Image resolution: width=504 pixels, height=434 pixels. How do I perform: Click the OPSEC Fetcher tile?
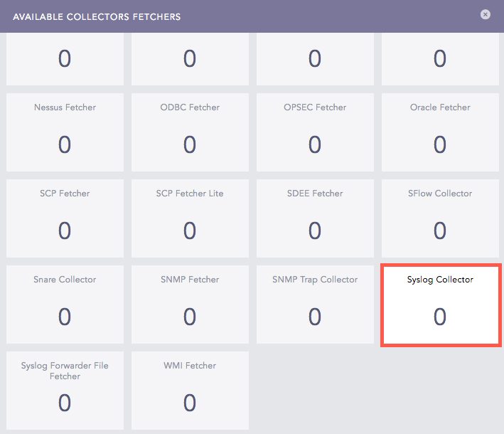point(315,132)
